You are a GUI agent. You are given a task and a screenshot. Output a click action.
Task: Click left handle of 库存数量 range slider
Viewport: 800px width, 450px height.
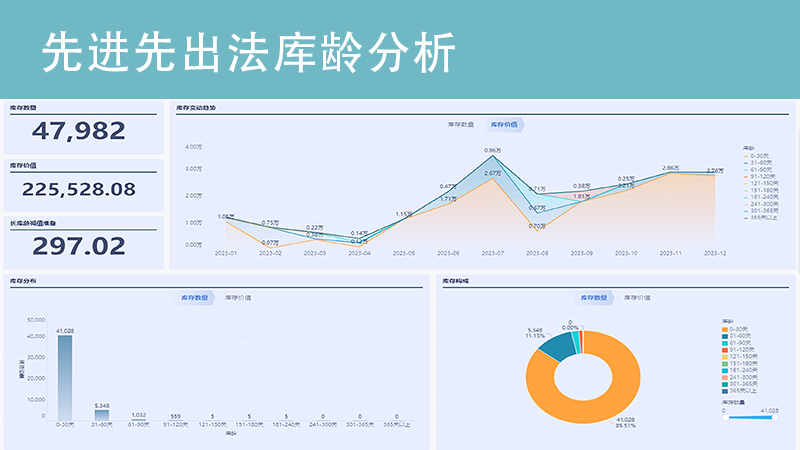[x=726, y=417]
